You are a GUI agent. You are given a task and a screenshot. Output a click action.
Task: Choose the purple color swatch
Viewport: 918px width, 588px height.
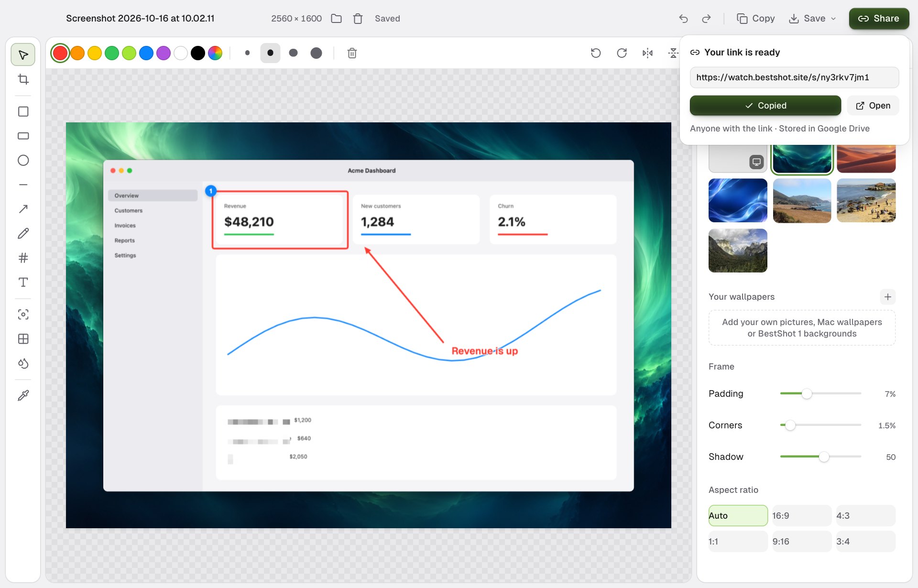[x=164, y=53]
